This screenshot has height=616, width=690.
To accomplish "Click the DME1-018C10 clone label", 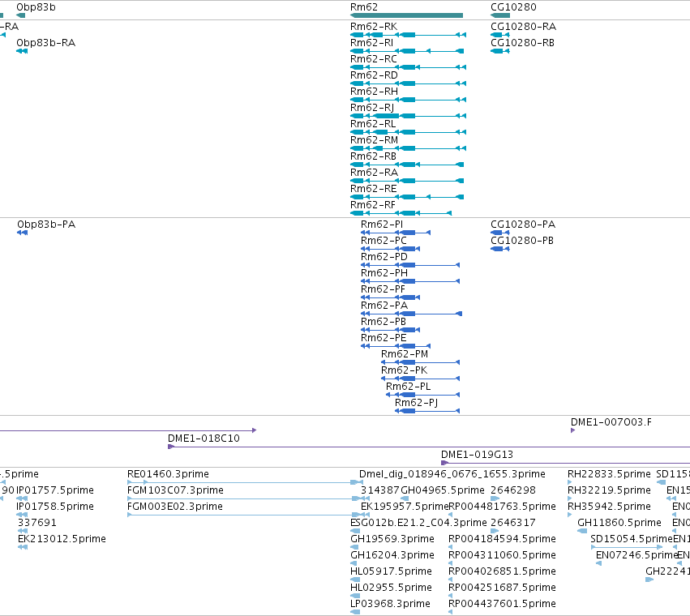I will point(204,438).
